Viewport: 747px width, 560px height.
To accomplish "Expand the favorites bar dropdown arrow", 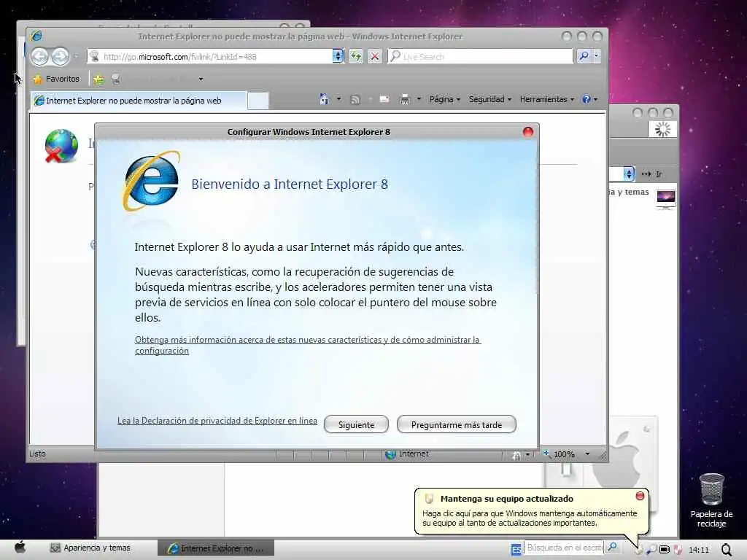I will point(201,79).
